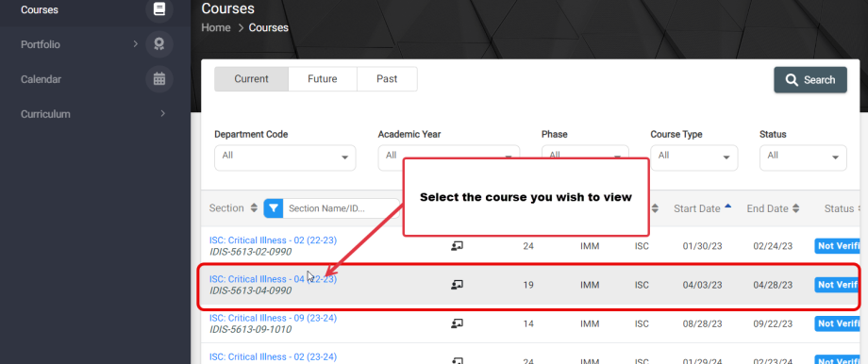This screenshot has width=868, height=364.
Task: Click the class icon for IDIS-5613-04-0990 row
Action: click(457, 285)
